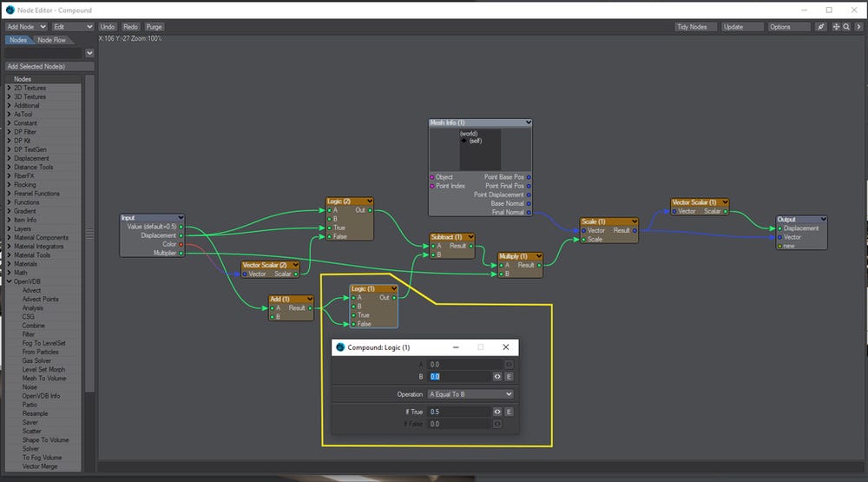This screenshot has width=868, height=482.
Task: Click the envelope E button for B
Action: coord(509,377)
